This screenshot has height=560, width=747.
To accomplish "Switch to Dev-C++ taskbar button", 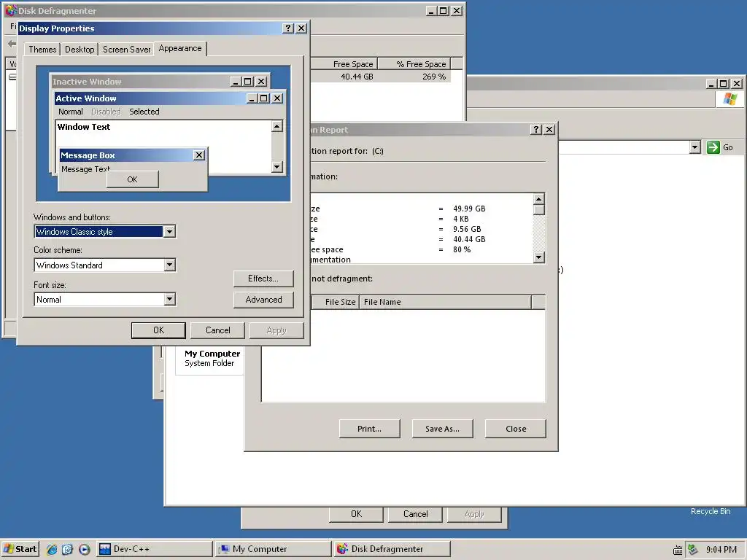I will tap(155, 549).
